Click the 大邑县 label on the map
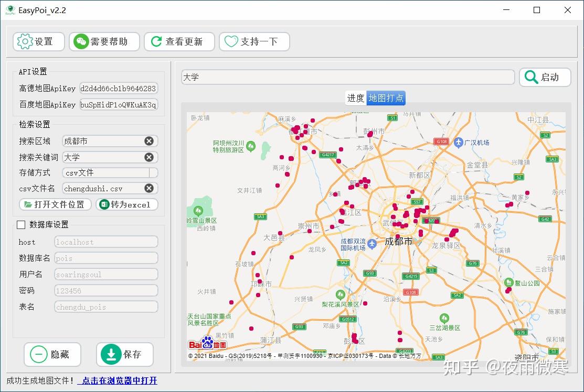The image size is (584, 392). [x=274, y=237]
